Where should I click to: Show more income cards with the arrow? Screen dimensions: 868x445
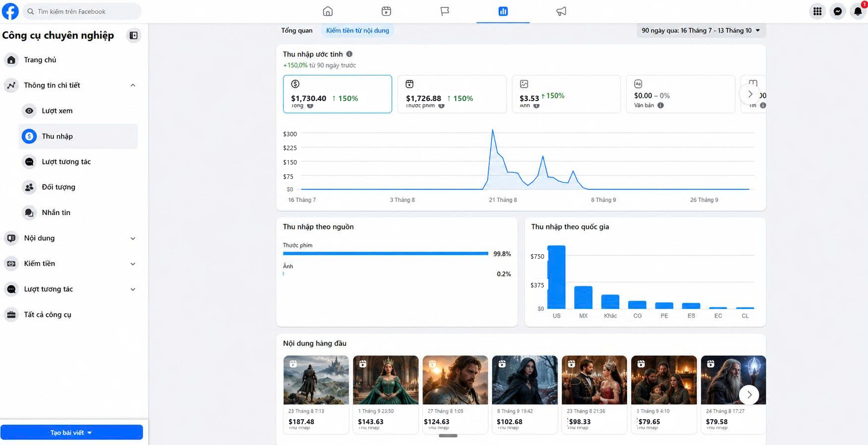[750, 94]
